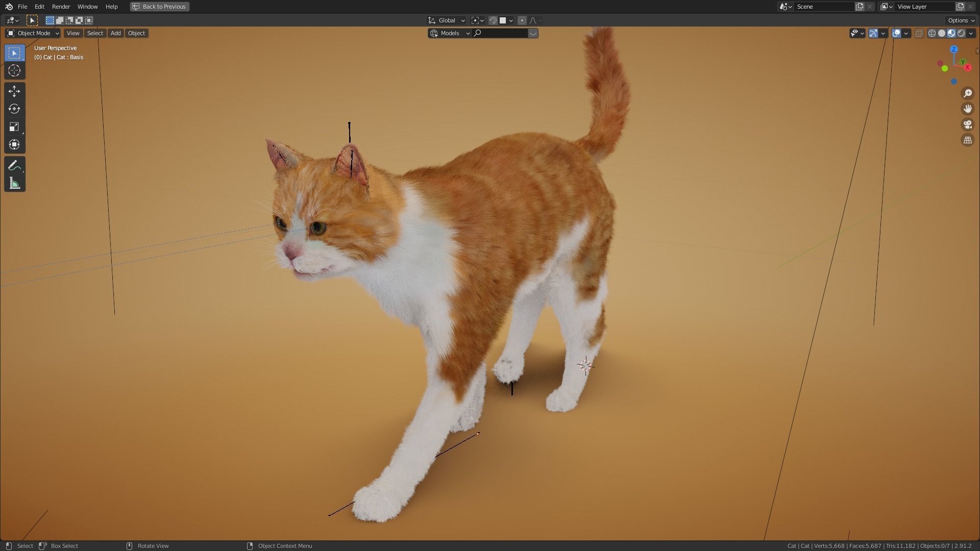Image resolution: width=980 pixels, height=551 pixels.
Task: Open the viewport Object menu
Action: [x=136, y=33]
